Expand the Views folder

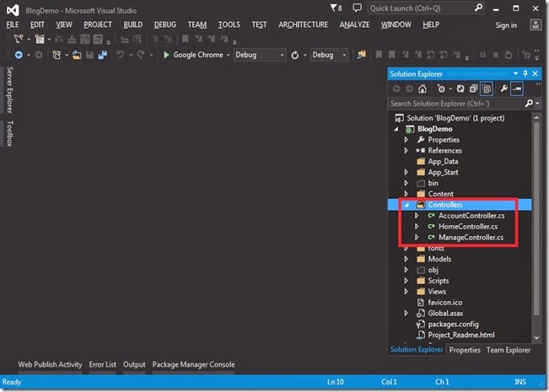[x=406, y=292]
